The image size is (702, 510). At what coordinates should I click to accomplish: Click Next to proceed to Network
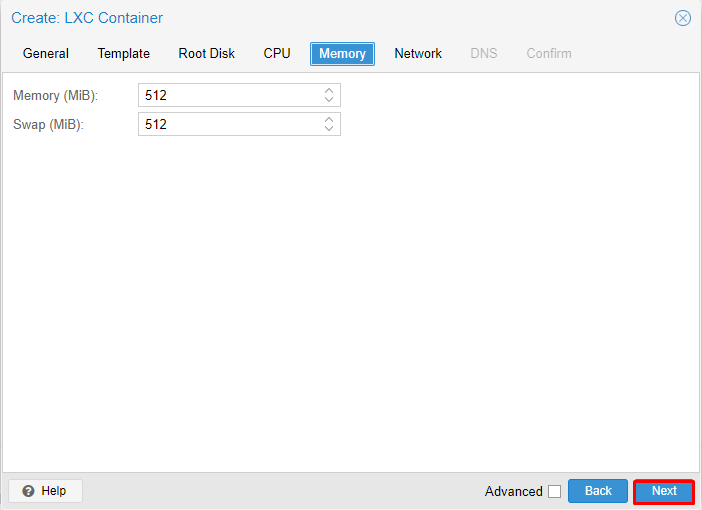[x=664, y=491]
